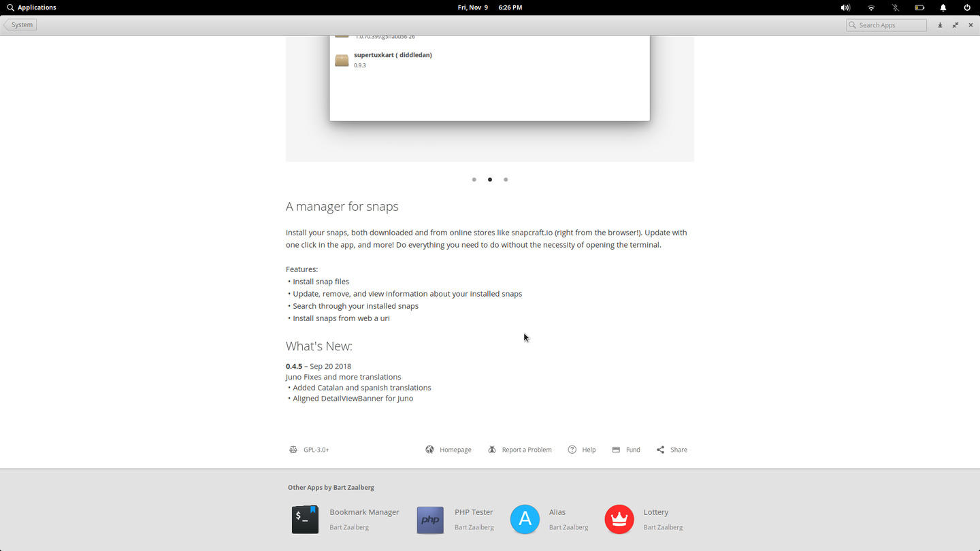Open the session power menu icon
Image resolution: width=980 pixels, height=551 pixels.
967,7
